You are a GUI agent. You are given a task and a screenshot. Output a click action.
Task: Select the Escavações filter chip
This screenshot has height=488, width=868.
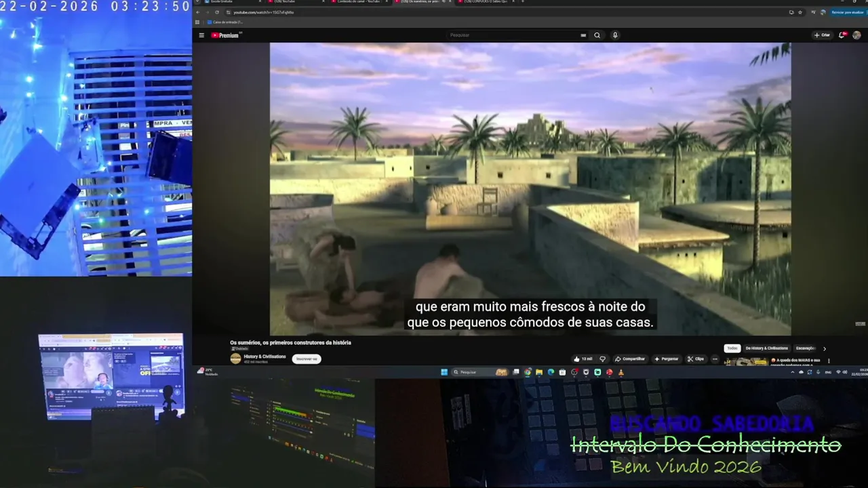click(x=806, y=348)
